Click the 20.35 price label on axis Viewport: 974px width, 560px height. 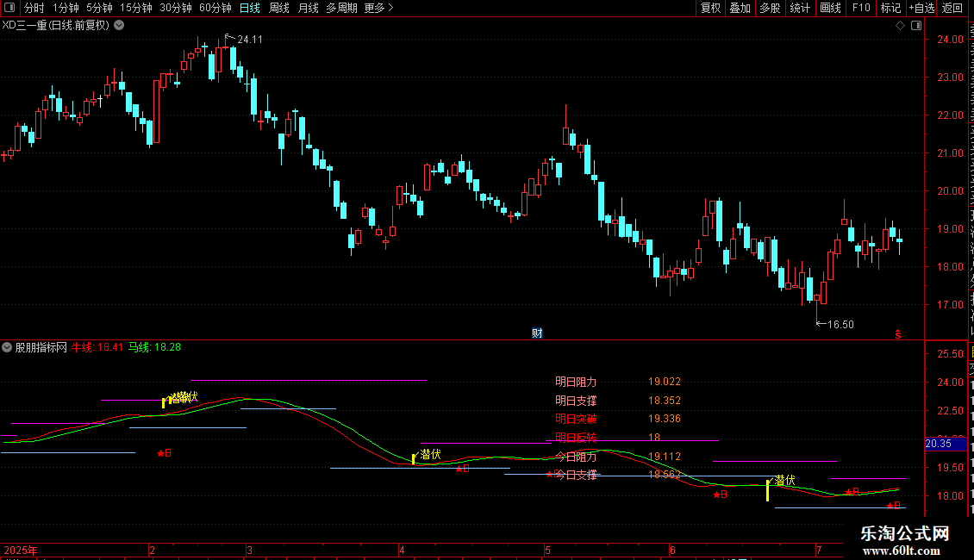[946, 444]
